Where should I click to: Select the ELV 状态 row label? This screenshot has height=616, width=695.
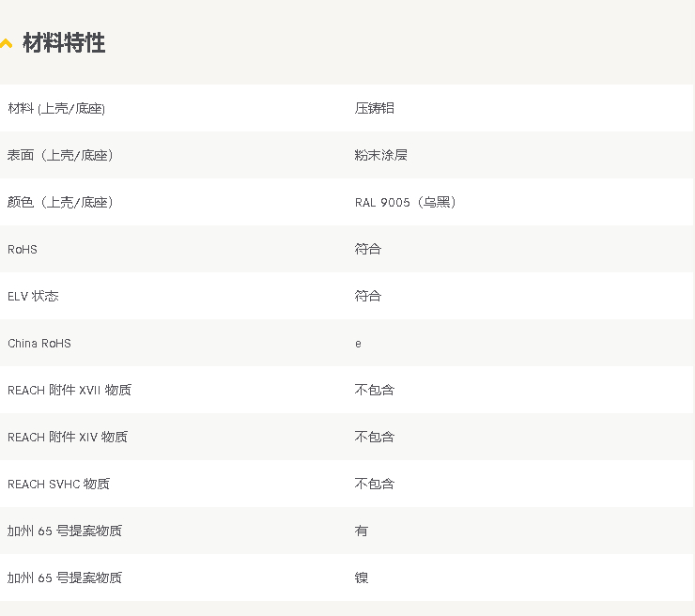33,296
